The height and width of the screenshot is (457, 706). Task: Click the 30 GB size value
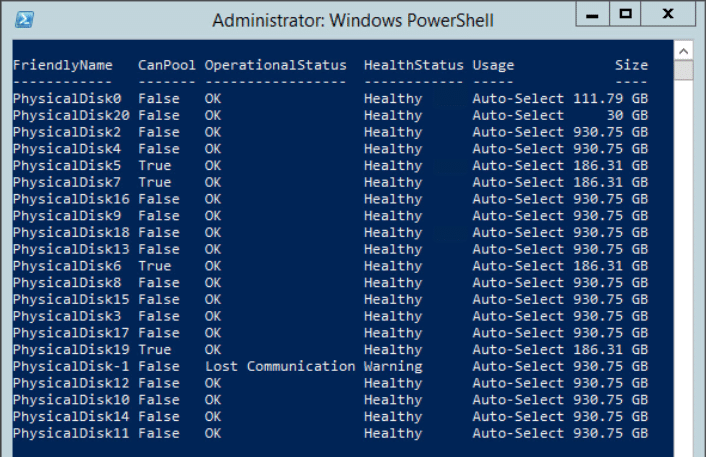[x=627, y=116]
